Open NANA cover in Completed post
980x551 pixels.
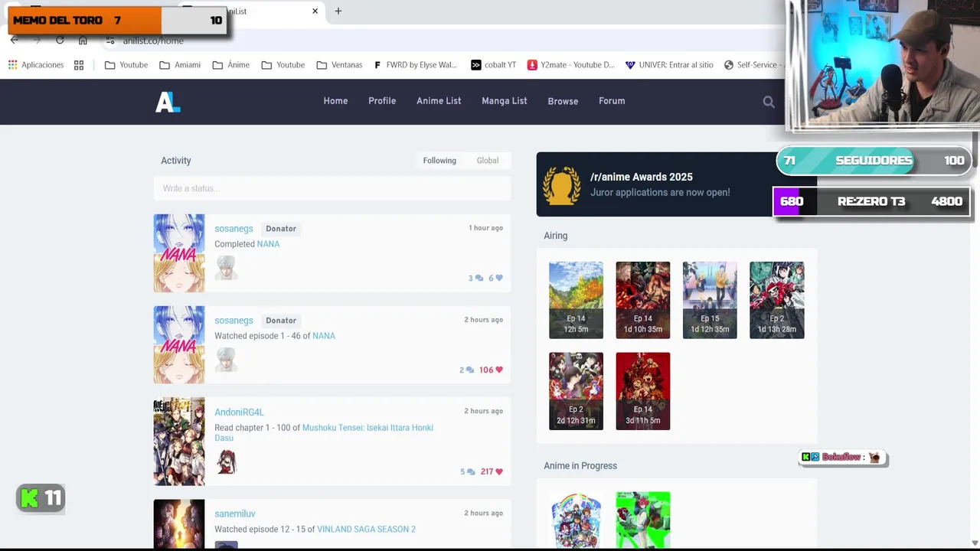pos(179,253)
